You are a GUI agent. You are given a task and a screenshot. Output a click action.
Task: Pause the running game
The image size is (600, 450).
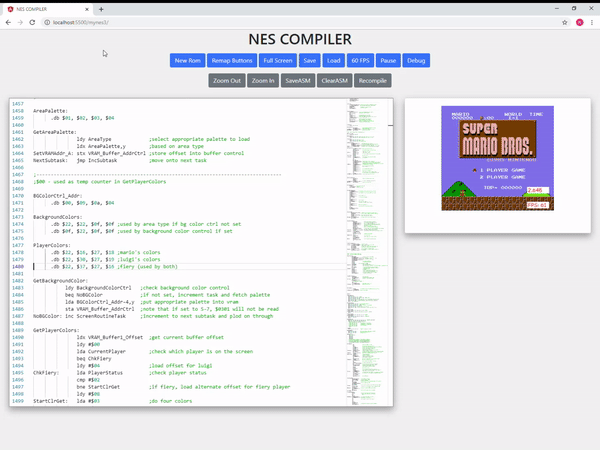click(x=388, y=60)
